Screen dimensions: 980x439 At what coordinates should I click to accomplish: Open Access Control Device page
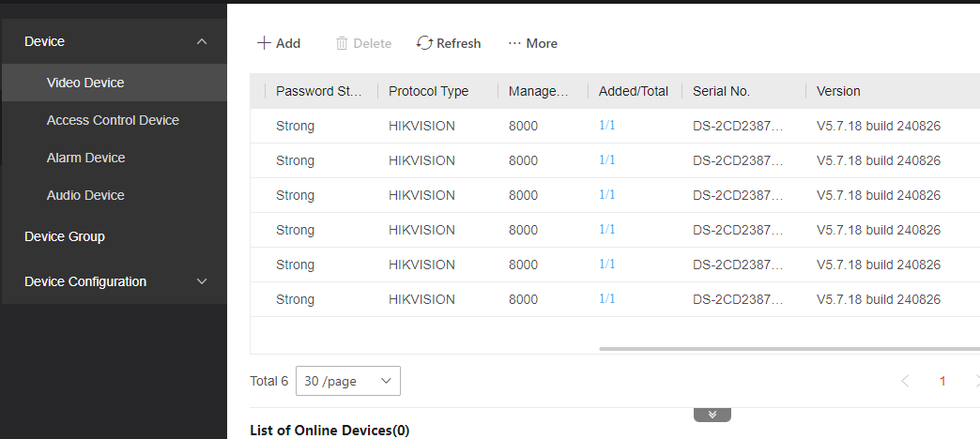click(x=113, y=120)
